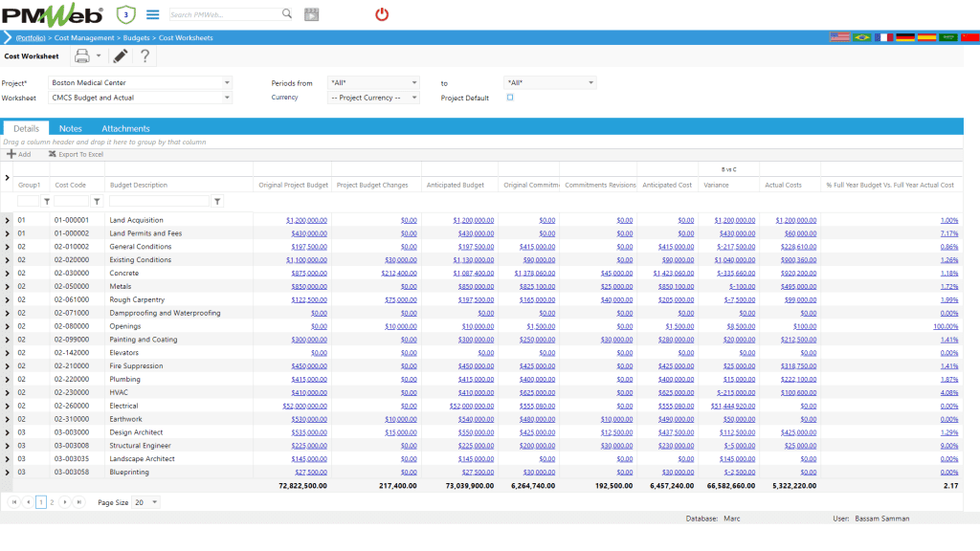Expand the Land Acquisition row
This screenshot has height=551, width=980.
click(8, 221)
